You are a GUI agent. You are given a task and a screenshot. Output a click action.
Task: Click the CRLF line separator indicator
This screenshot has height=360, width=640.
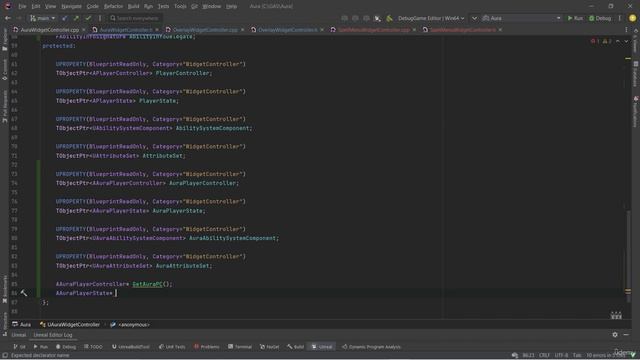click(544, 356)
